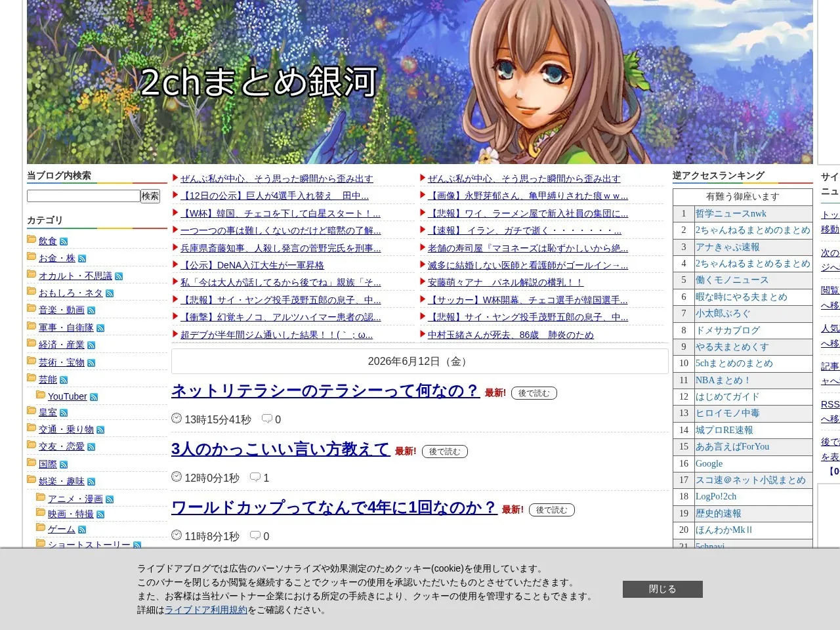Click 後で読む for ネットリテラシー post
The width and height of the screenshot is (840, 630).
pos(534,393)
